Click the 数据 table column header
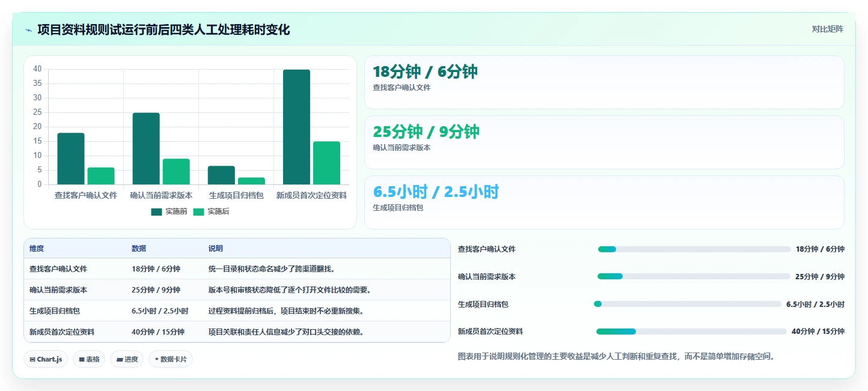Viewport: 868px width, 391px height. click(x=139, y=249)
